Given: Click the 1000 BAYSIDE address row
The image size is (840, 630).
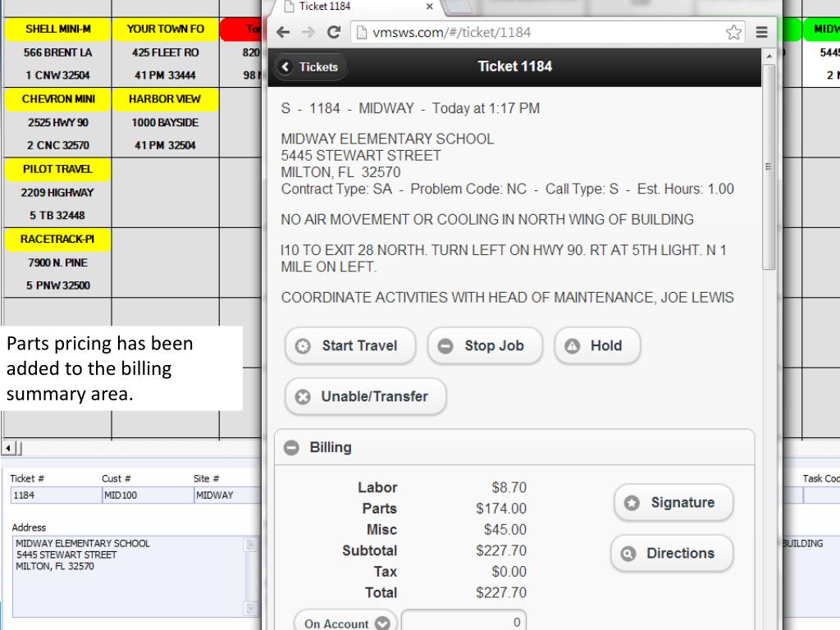Looking at the screenshot, I should click(x=165, y=123).
